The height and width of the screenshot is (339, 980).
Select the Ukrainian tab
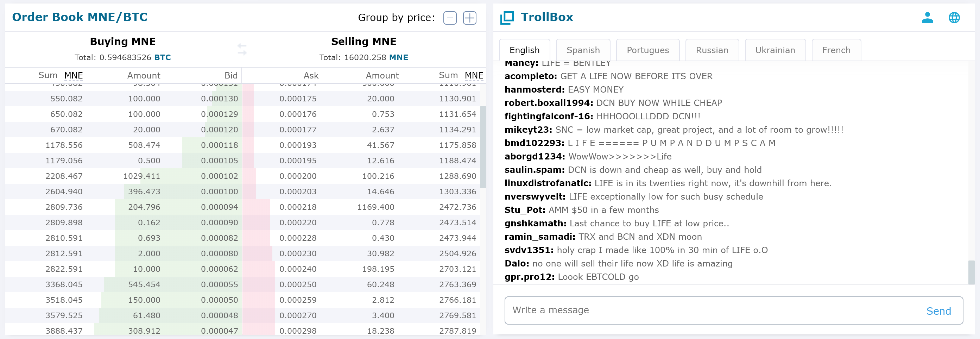775,50
